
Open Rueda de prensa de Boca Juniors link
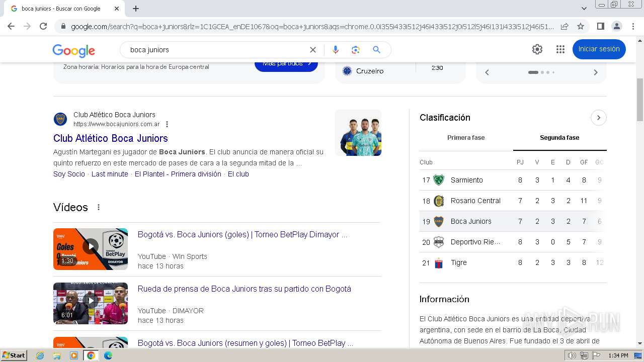tap(245, 289)
